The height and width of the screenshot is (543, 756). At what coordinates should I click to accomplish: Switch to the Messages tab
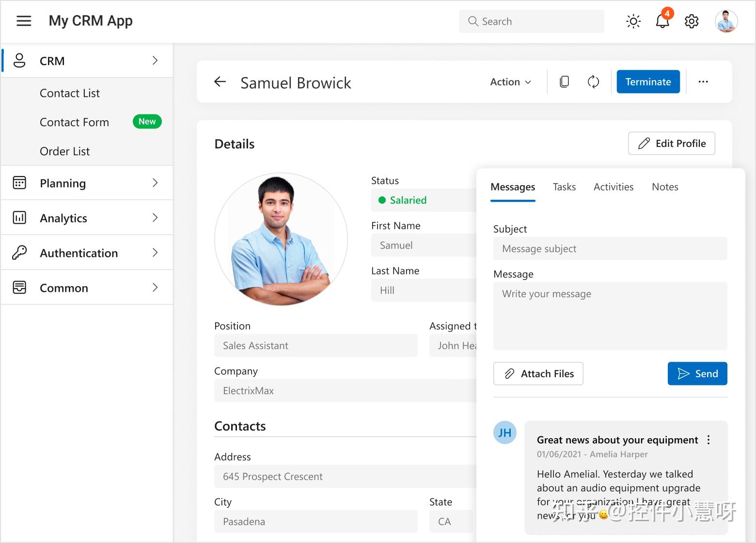[513, 187]
